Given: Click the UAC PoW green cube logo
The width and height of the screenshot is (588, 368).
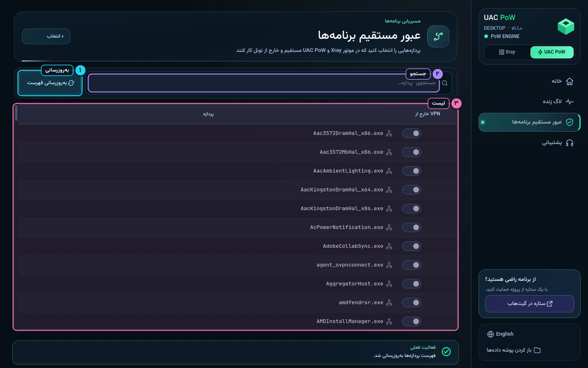Looking at the screenshot, I should (566, 27).
